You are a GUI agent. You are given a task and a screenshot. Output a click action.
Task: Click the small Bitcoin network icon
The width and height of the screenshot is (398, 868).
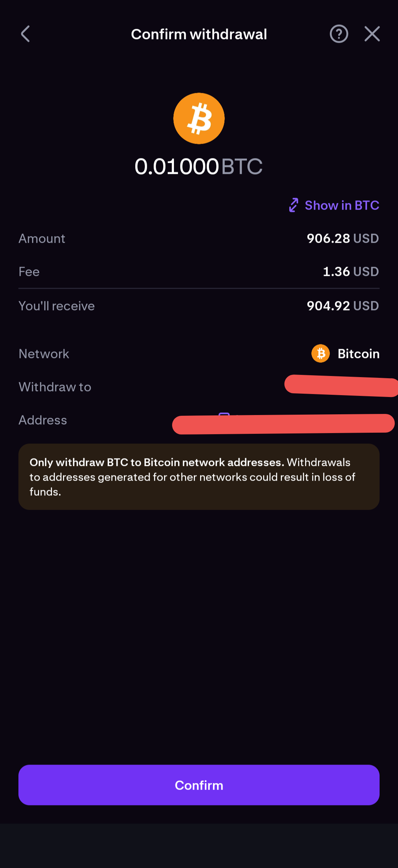(x=321, y=354)
